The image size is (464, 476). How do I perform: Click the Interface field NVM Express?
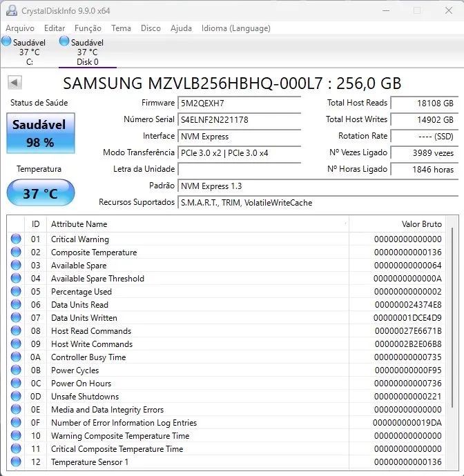[x=239, y=137]
